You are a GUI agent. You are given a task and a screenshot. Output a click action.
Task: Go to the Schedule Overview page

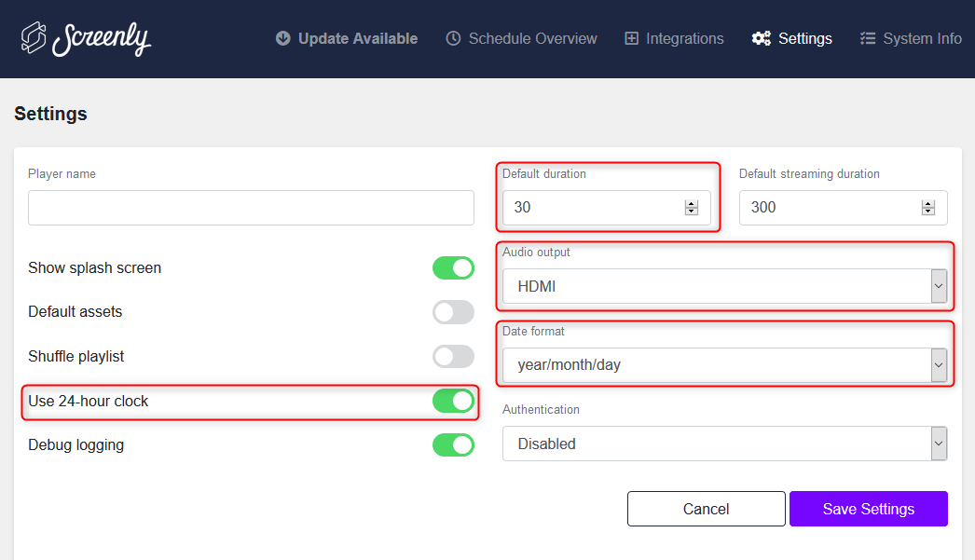pos(532,38)
